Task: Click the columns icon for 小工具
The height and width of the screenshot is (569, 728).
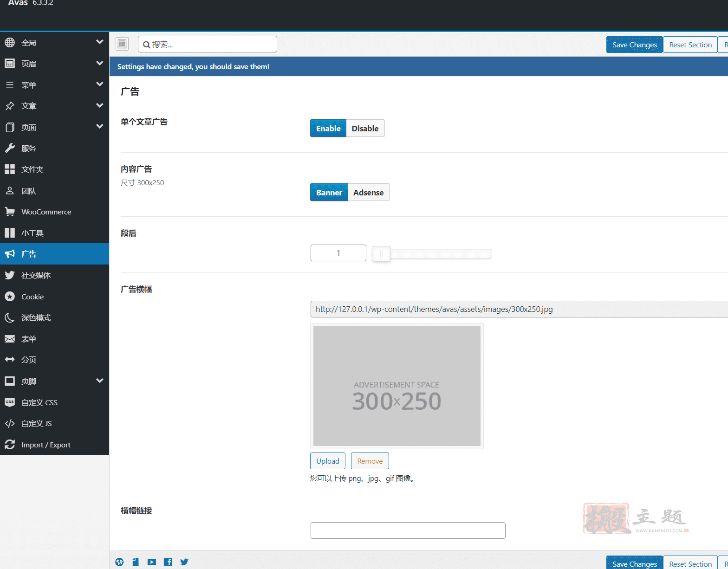Action: 10,233
